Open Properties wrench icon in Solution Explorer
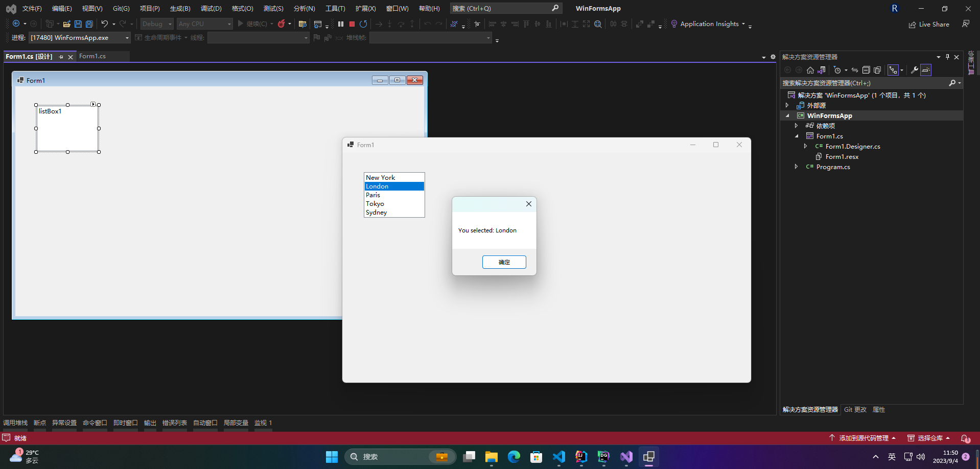Screen dimensions: 980x469 [914, 70]
